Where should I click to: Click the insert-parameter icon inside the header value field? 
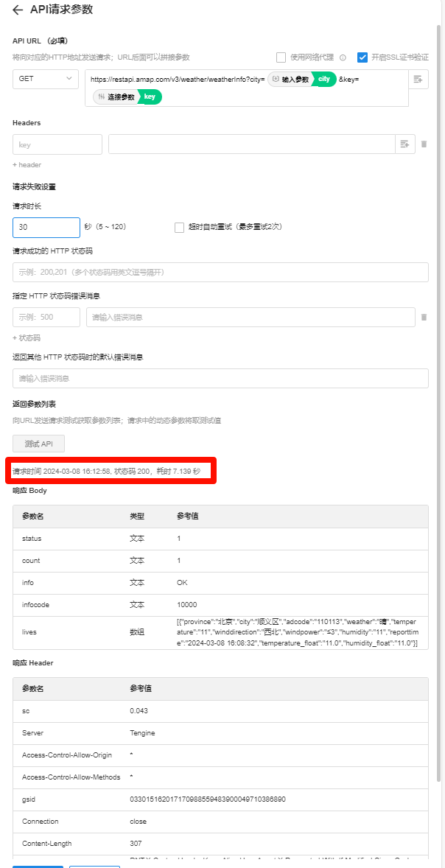coord(404,144)
